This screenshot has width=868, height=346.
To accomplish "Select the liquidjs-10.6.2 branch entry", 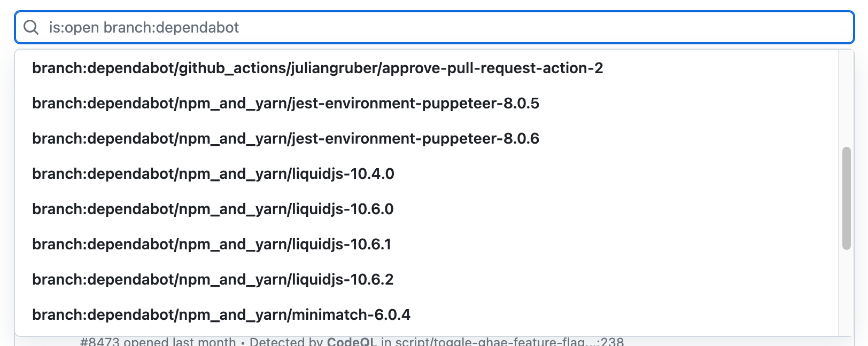I will click(212, 279).
